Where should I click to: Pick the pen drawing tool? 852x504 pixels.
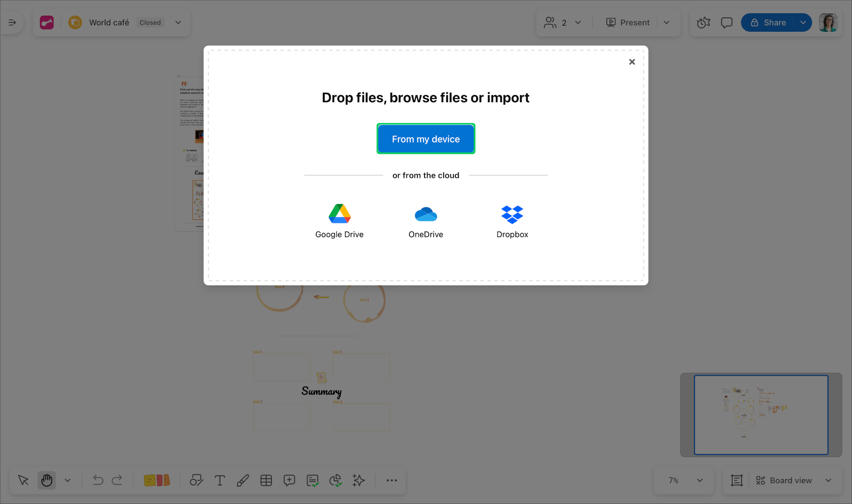tap(243, 480)
